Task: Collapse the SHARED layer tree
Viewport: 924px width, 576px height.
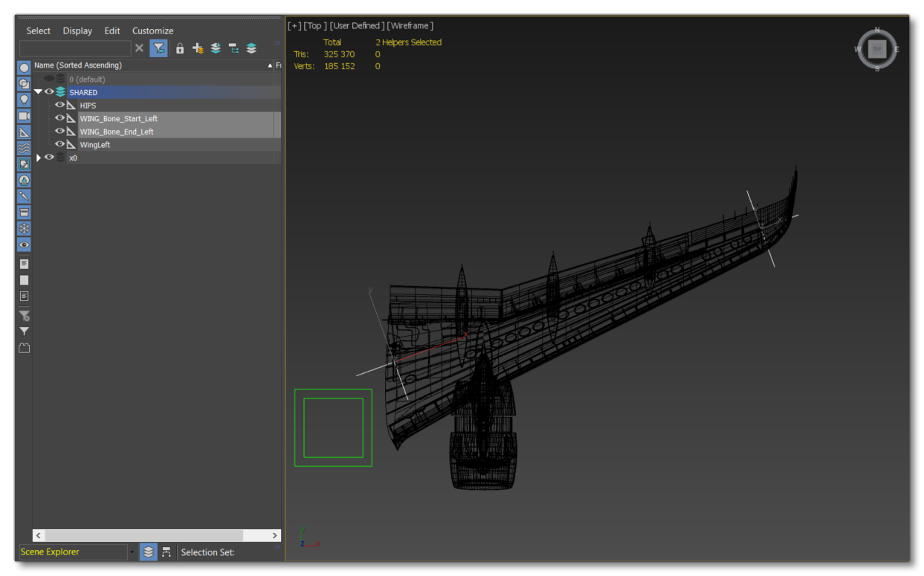Action: [x=38, y=92]
